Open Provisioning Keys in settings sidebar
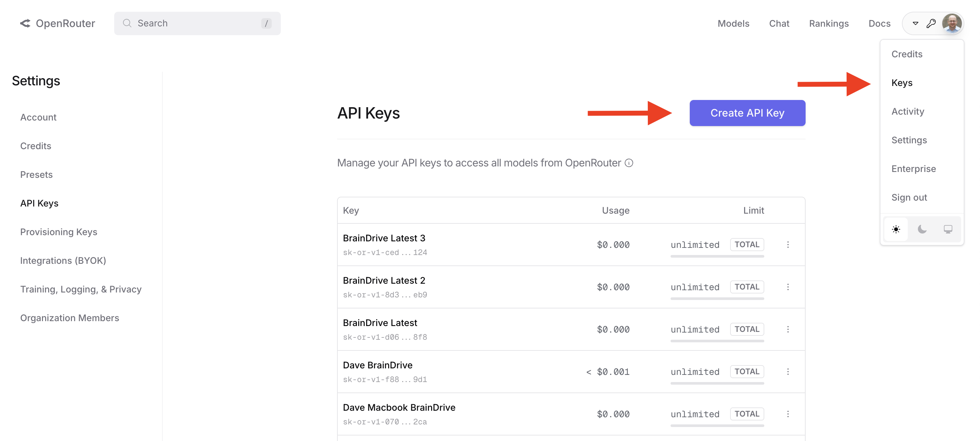 pos(59,232)
